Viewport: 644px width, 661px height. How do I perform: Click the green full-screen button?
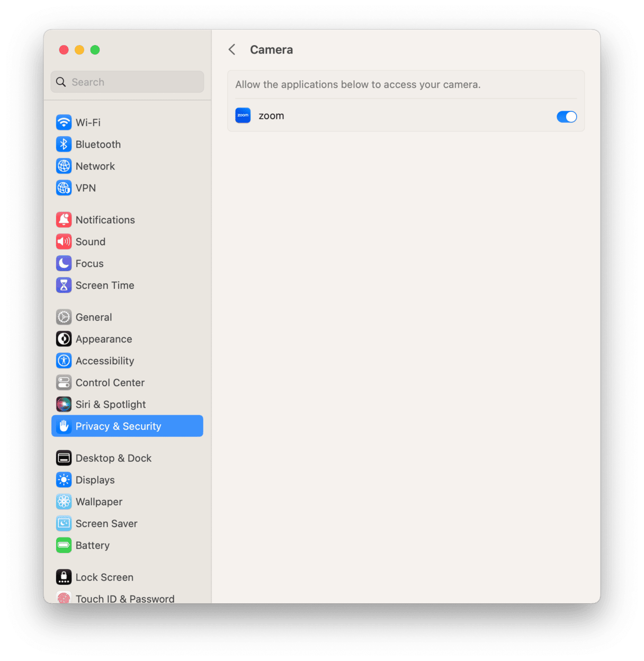95,50
